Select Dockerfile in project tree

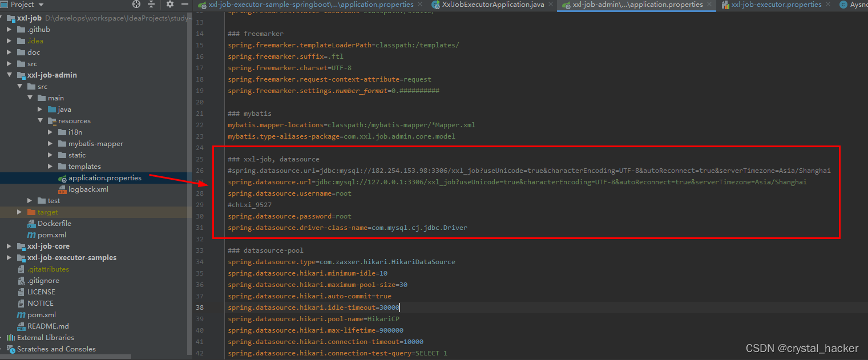point(54,223)
